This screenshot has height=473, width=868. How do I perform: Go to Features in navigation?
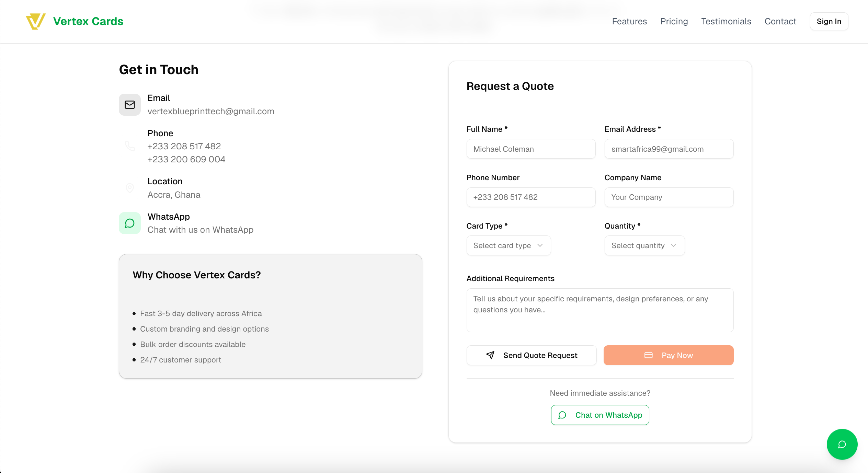click(x=629, y=21)
